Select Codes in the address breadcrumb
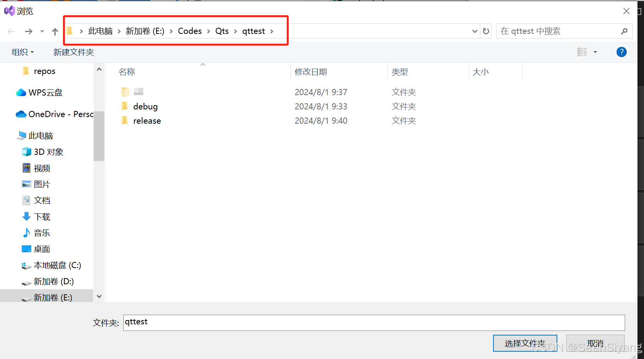The image size is (644, 359). pos(190,31)
